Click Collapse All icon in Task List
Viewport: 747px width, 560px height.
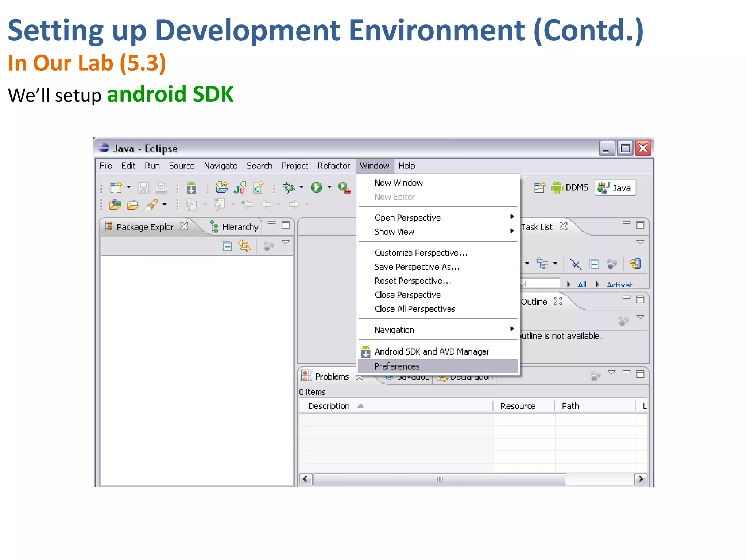click(594, 264)
